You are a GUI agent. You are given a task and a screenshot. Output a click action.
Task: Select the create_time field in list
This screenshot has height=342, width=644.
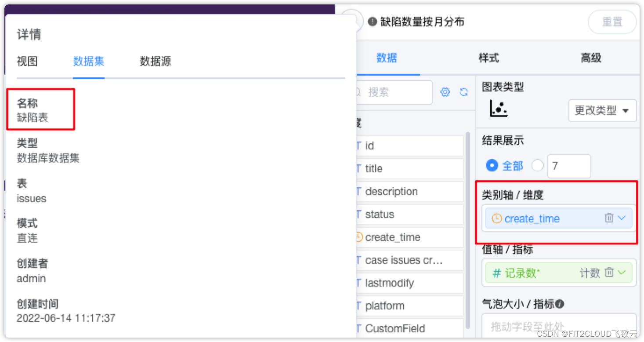click(409, 237)
